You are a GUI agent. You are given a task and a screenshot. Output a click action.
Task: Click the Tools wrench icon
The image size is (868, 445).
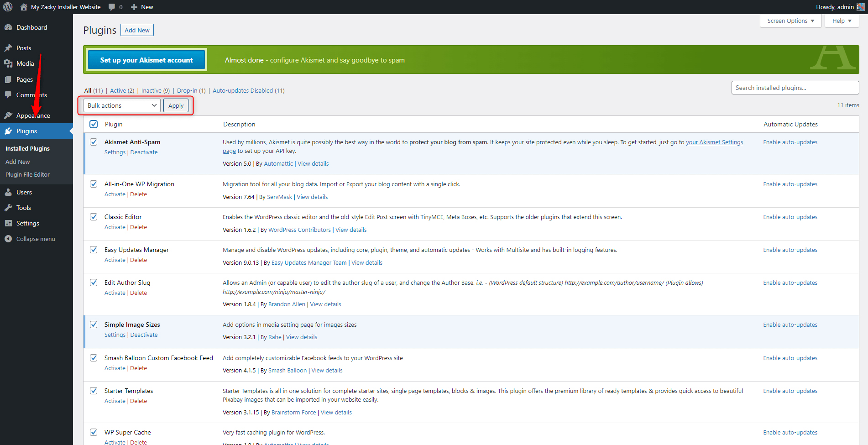pos(8,208)
